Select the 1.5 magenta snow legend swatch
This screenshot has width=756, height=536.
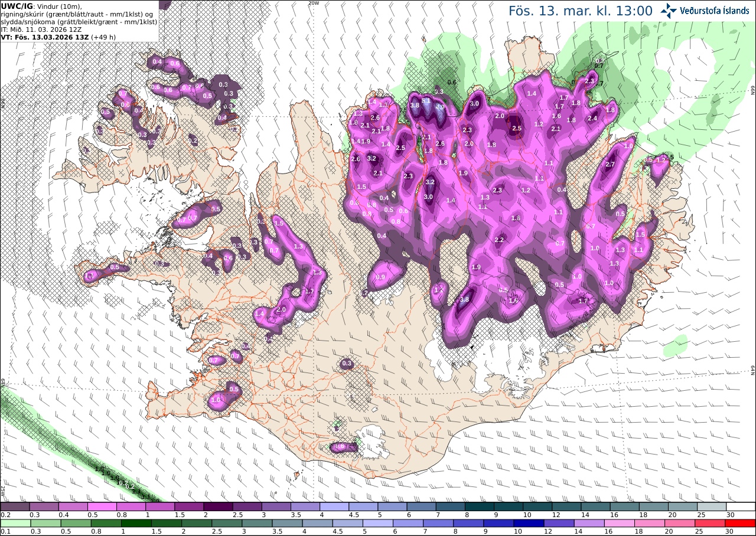pos(189,506)
